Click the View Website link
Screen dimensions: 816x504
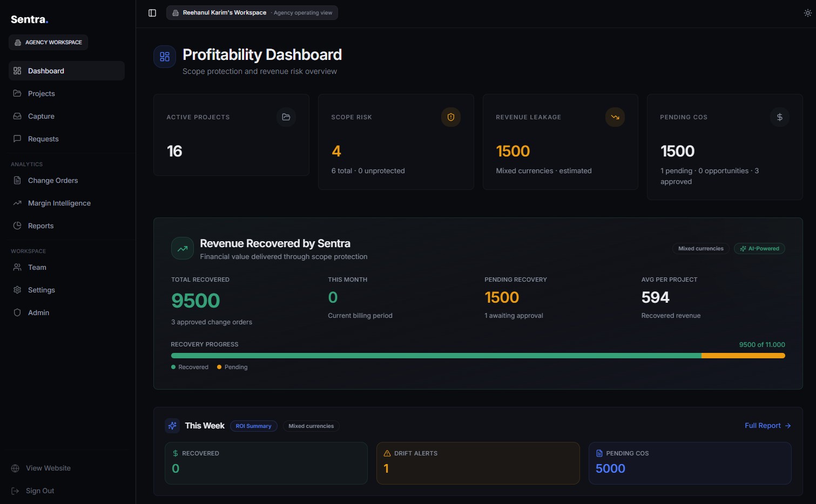pyautogui.click(x=48, y=468)
